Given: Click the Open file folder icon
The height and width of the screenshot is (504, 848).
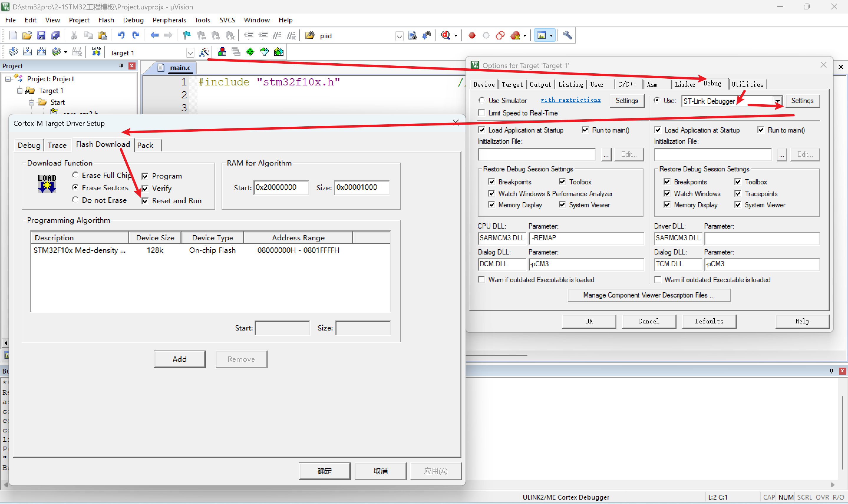Looking at the screenshot, I should coord(27,35).
